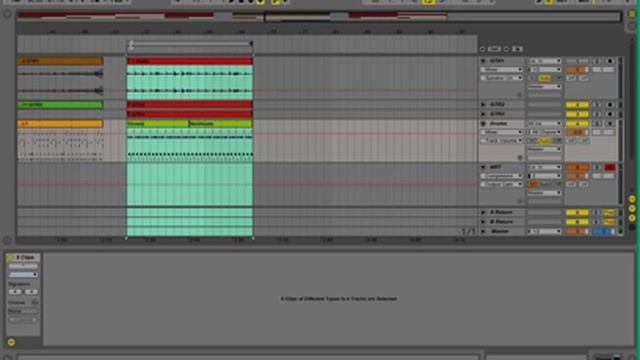Screen dimensions: 640x360
Task: Click the signature numerator field
Action: (15, 291)
